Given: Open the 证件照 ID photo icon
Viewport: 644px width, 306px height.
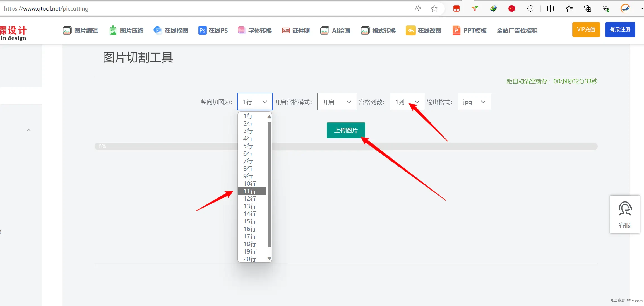Looking at the screenshot, I should [x=286, y=30].
